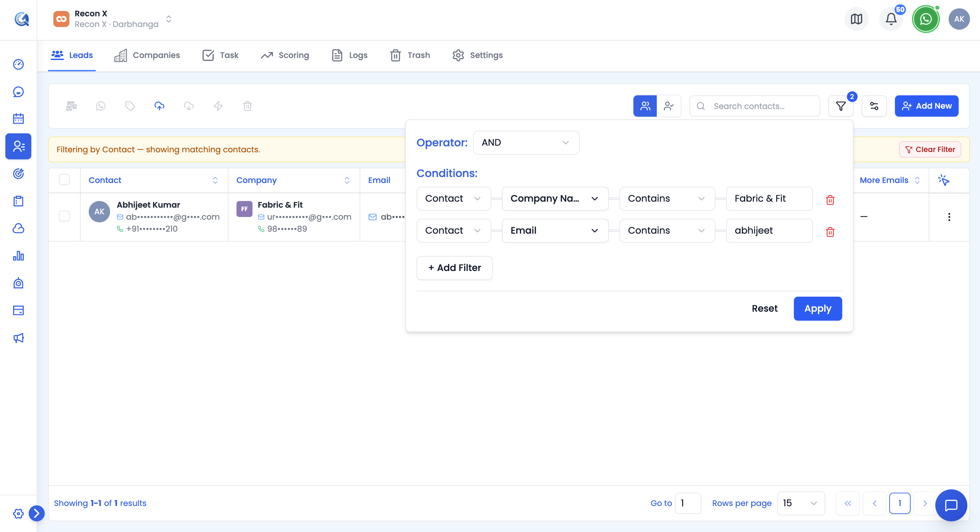Open the three-dot row menu for Abhijeet Kumar
Screen dimensions: 980x532
(949, 217)
